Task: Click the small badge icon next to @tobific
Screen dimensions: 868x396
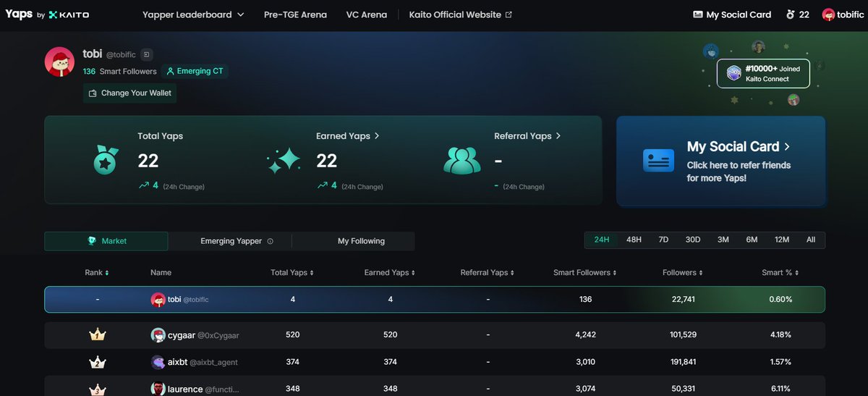Action: tap(147, 54)
